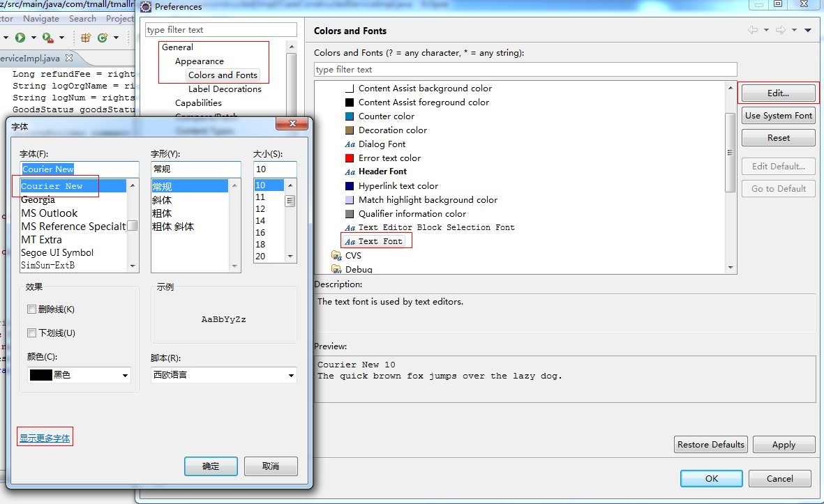The image size is (824, 504).
Task: Choose 斜体 italic font style
Action: [x=162, y=200]
